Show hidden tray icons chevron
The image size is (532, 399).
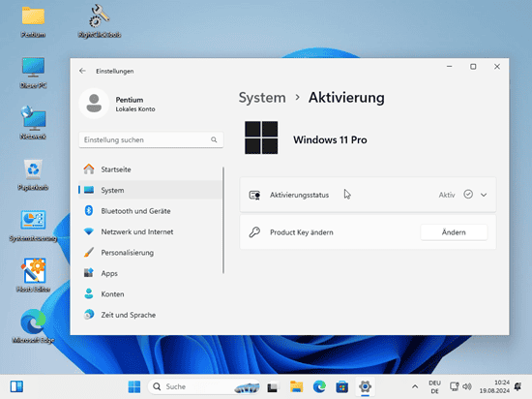(x=415, y=386)
